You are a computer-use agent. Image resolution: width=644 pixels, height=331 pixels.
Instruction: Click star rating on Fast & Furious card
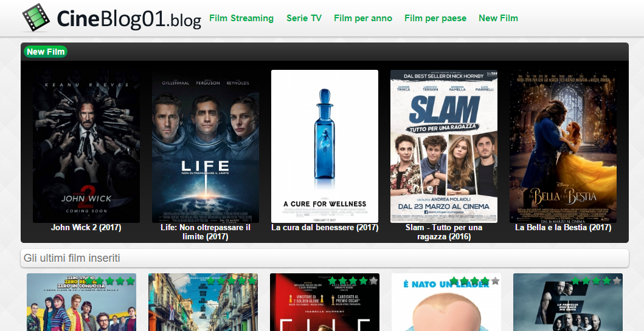(x=597, y=281)
